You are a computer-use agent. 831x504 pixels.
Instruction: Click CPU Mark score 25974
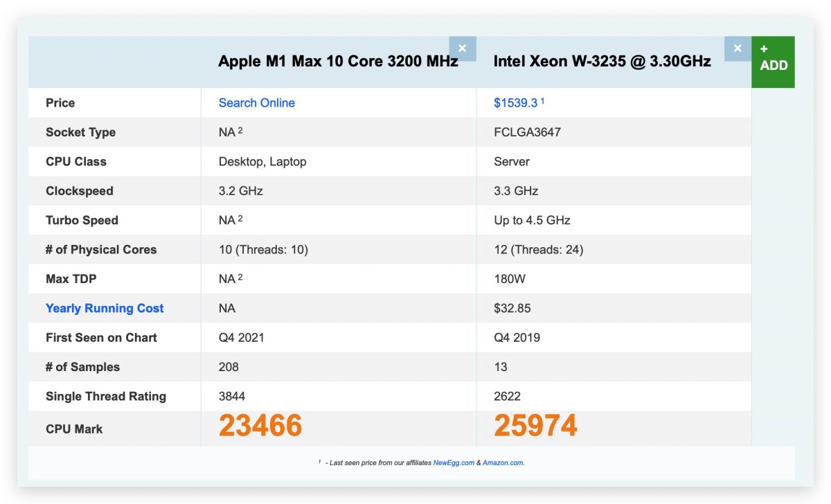click(535, 426)
